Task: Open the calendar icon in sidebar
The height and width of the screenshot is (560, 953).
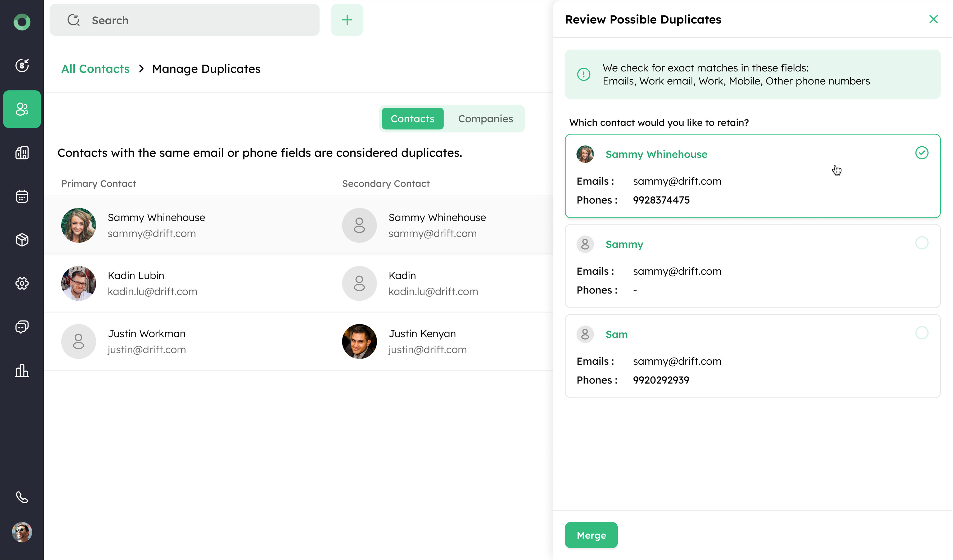Action: click(22, 196)
